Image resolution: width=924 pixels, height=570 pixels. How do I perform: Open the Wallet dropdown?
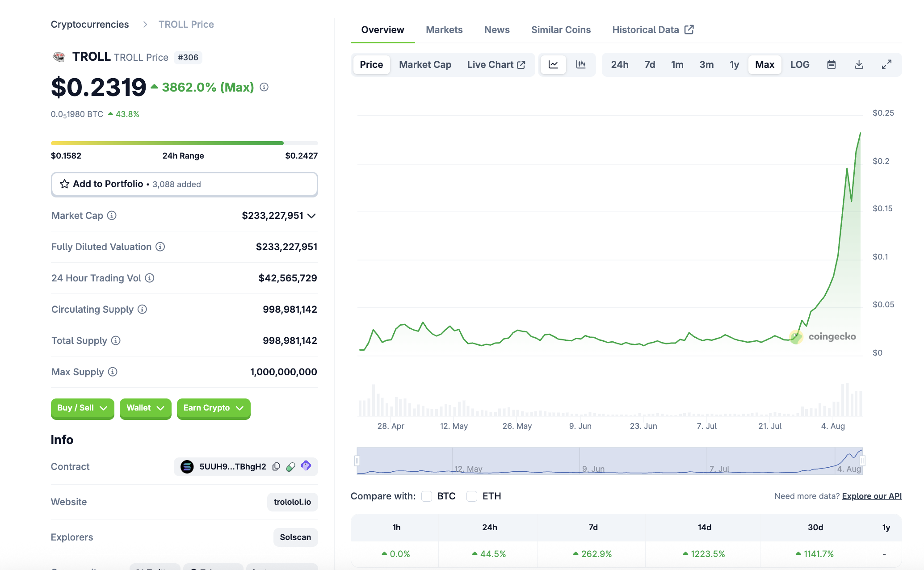(145, 408)
